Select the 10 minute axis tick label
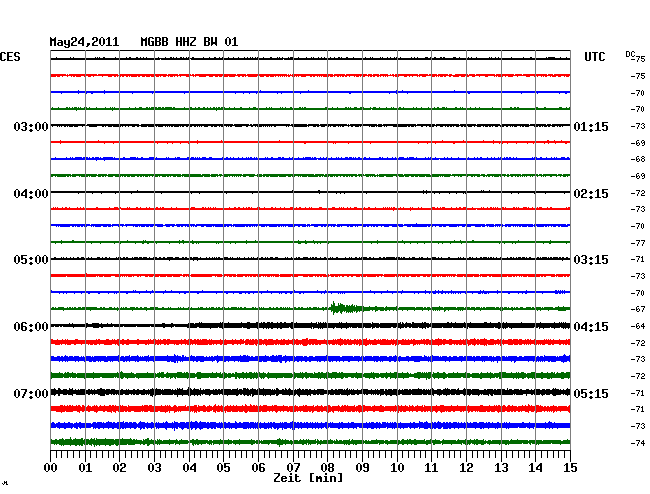 (397, 467)
